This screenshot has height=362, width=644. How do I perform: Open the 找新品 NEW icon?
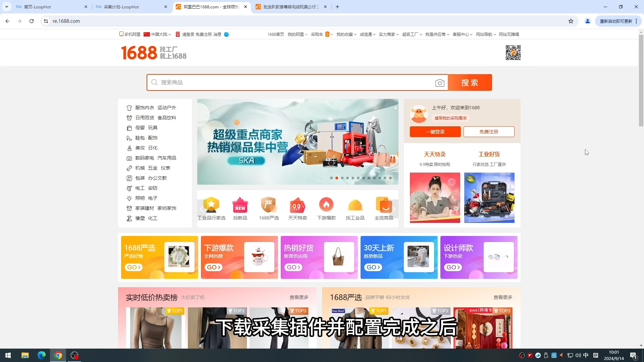(240, 205)
